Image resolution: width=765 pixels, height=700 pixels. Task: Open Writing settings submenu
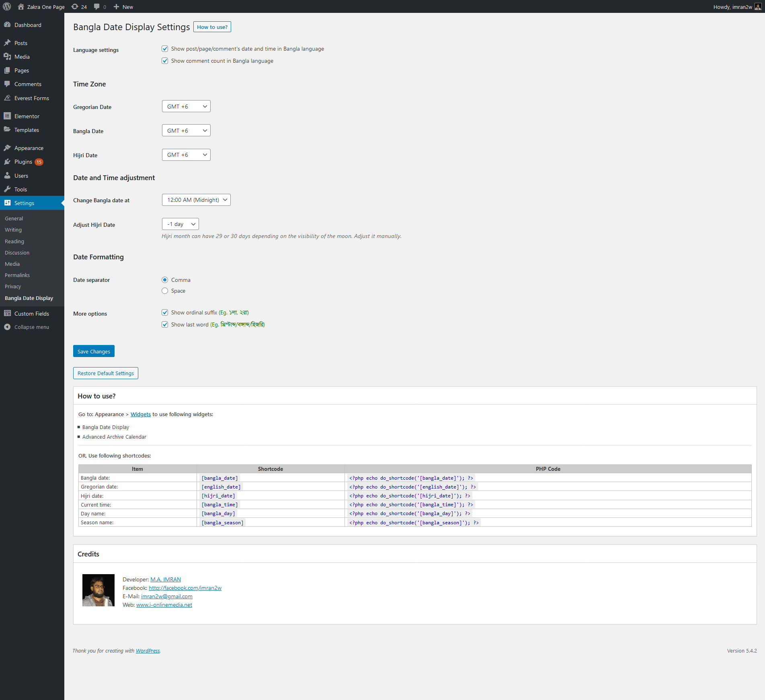(x=13, y=230)
